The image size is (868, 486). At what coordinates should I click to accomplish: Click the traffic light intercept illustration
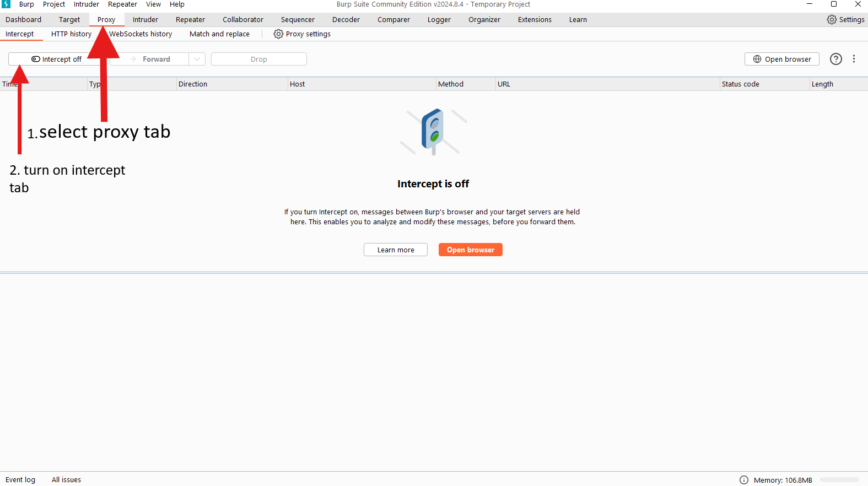433,132
